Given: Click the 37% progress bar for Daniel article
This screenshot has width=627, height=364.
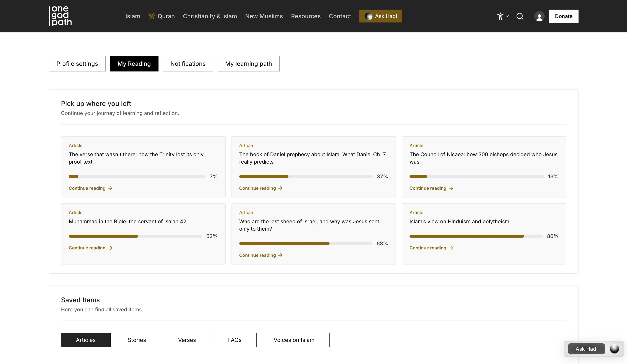Looking at the screenshot, I should click(x=306, y=176).
